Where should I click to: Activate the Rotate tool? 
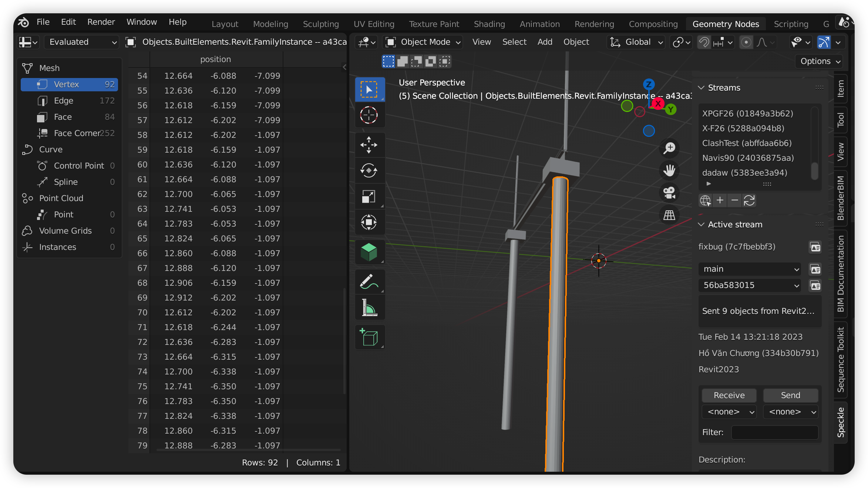pyautogui.click(x=369, y=171)
